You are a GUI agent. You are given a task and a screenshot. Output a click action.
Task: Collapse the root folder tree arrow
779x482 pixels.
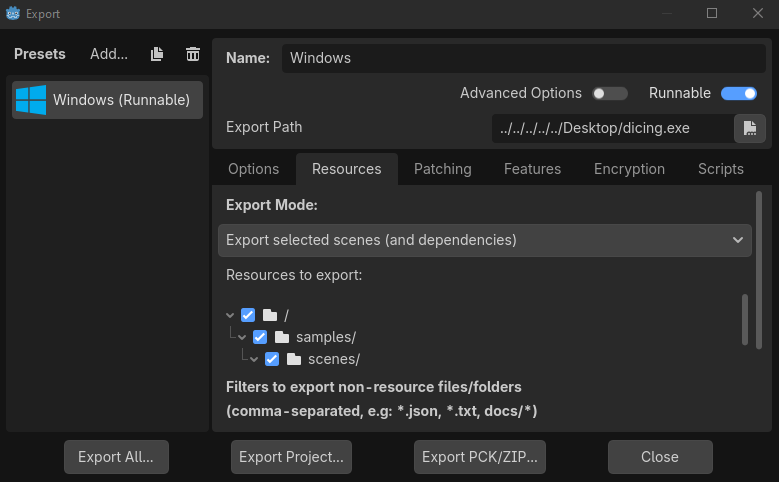(231, 315)
